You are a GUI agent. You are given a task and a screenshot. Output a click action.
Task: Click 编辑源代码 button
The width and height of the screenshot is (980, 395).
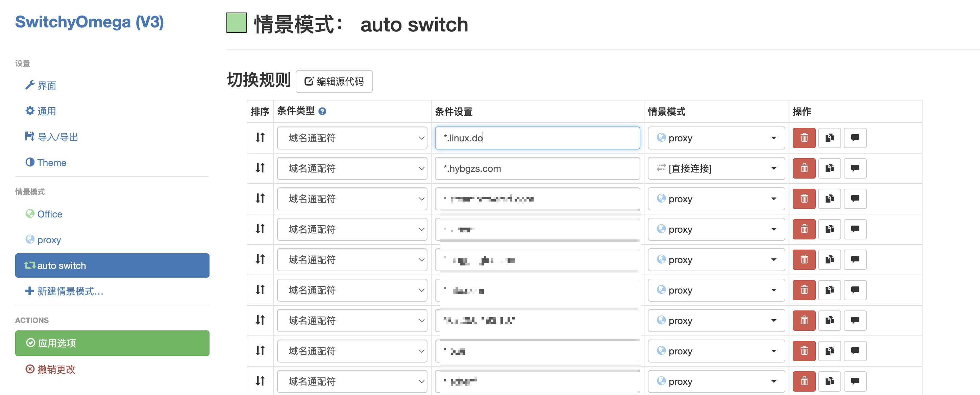coord(334,81)
